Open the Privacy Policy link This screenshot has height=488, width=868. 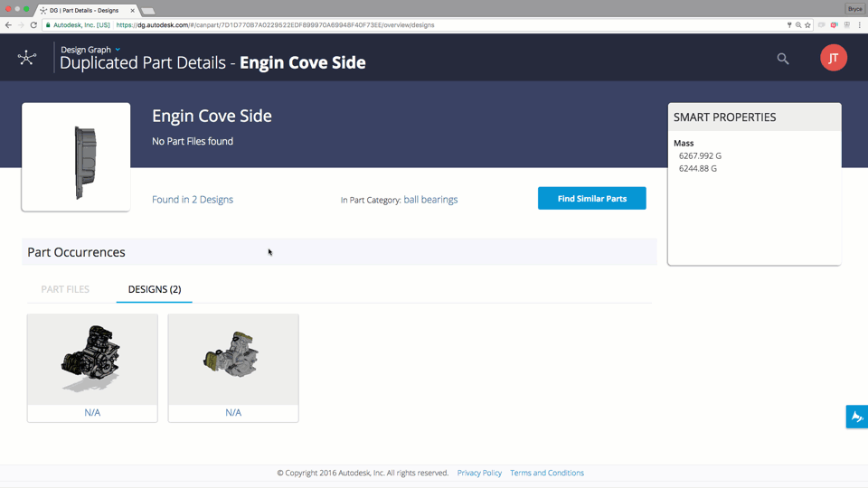[479, 473]
